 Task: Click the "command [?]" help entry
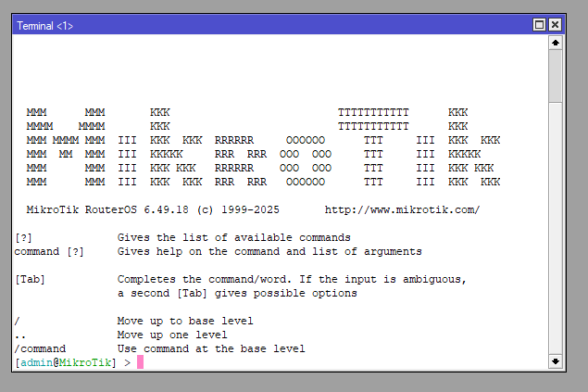click(49, 251)
